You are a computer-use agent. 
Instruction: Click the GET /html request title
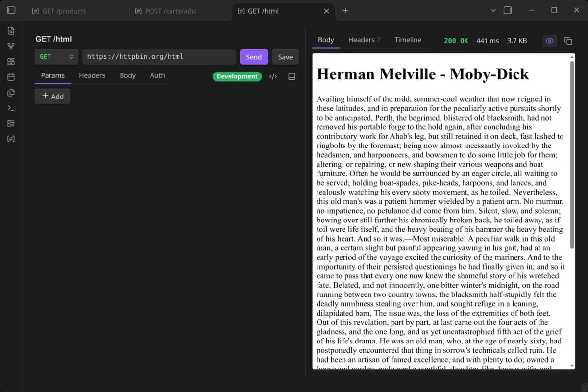pos(53,39)
